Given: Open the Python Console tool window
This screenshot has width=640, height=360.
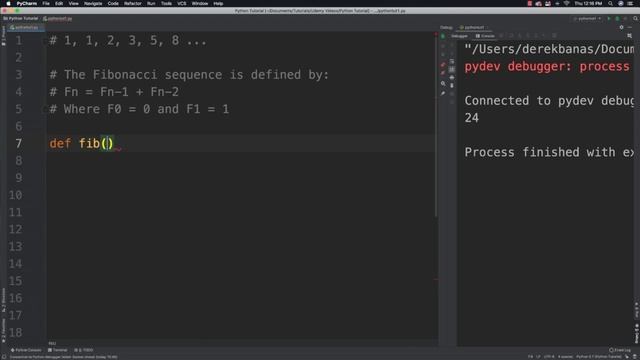Looking at the screenshot, I should pos(26,350).
